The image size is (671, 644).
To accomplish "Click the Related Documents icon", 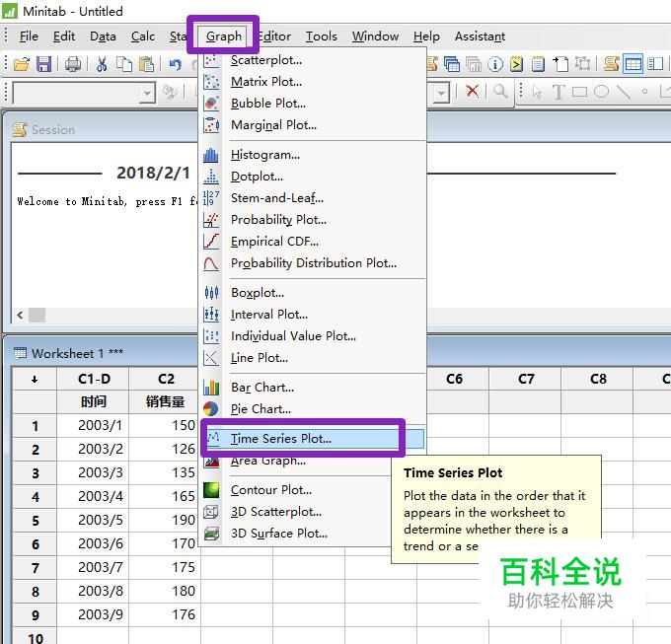I will click(x=560, y=64).
